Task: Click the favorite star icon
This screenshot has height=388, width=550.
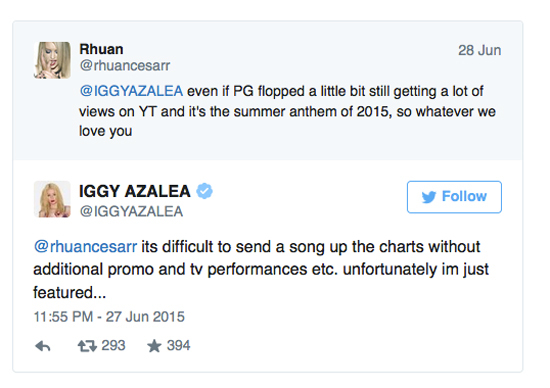Action: [154, 346]
